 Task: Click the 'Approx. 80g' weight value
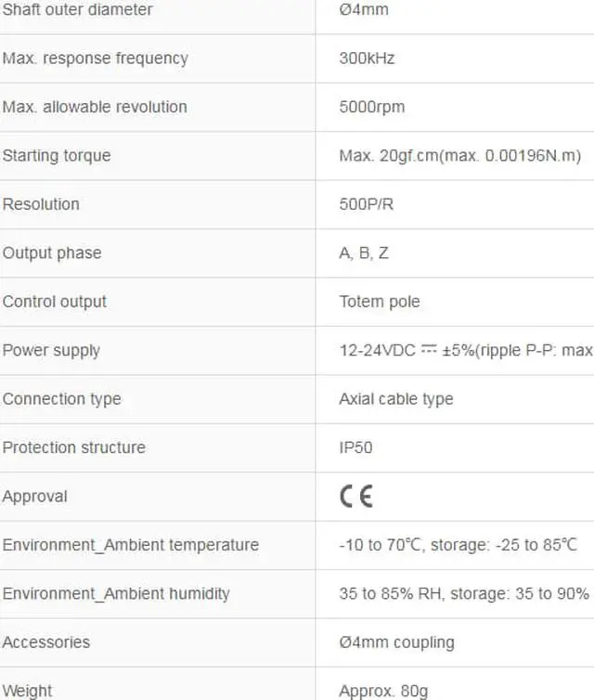pos(383,691)
